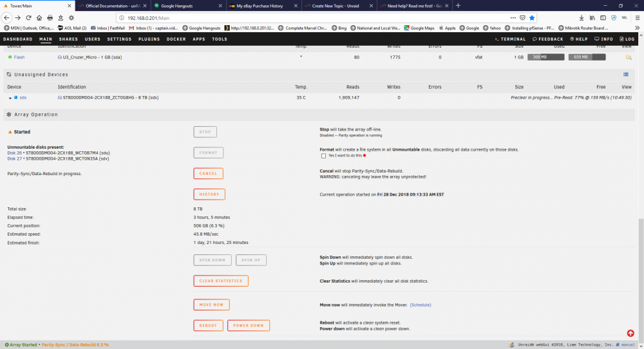
Task: Click the Flash device view icon
Action: tap(629, 57)
